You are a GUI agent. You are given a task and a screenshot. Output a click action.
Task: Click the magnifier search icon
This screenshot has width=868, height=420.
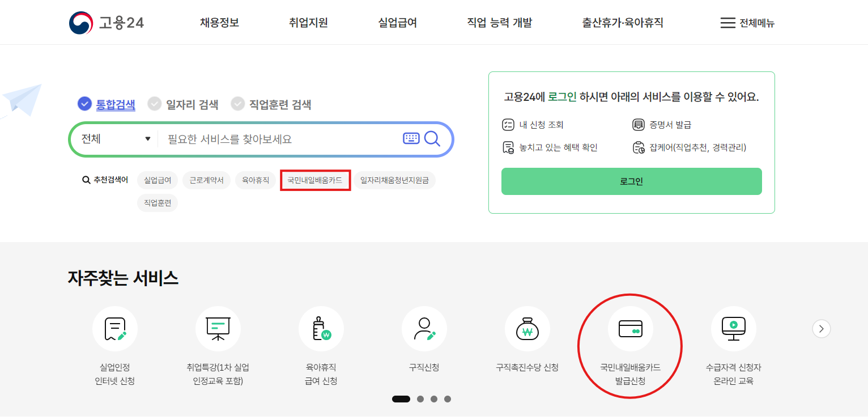point(432,138)
